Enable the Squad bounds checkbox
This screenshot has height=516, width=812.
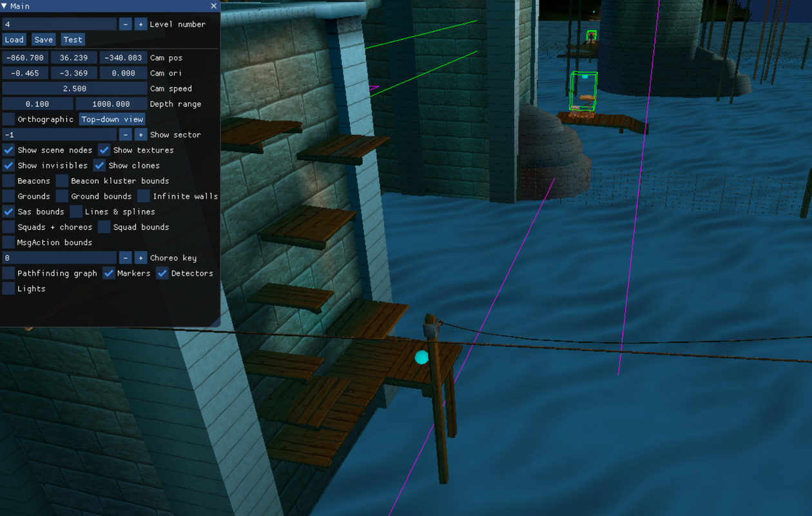(104, 228)
